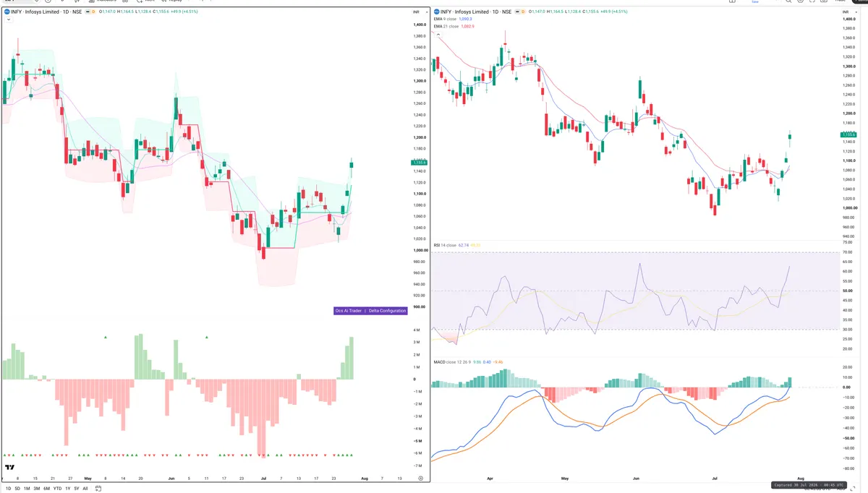Click the INFY logo on left chart
868x493 pixels.
pos(7,12)
